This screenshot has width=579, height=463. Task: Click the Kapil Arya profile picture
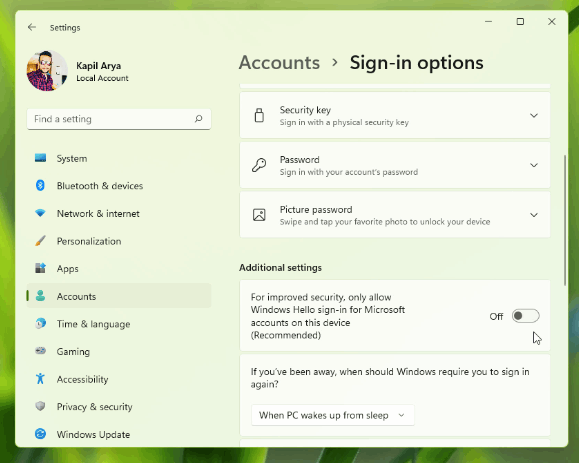[47, 71]
